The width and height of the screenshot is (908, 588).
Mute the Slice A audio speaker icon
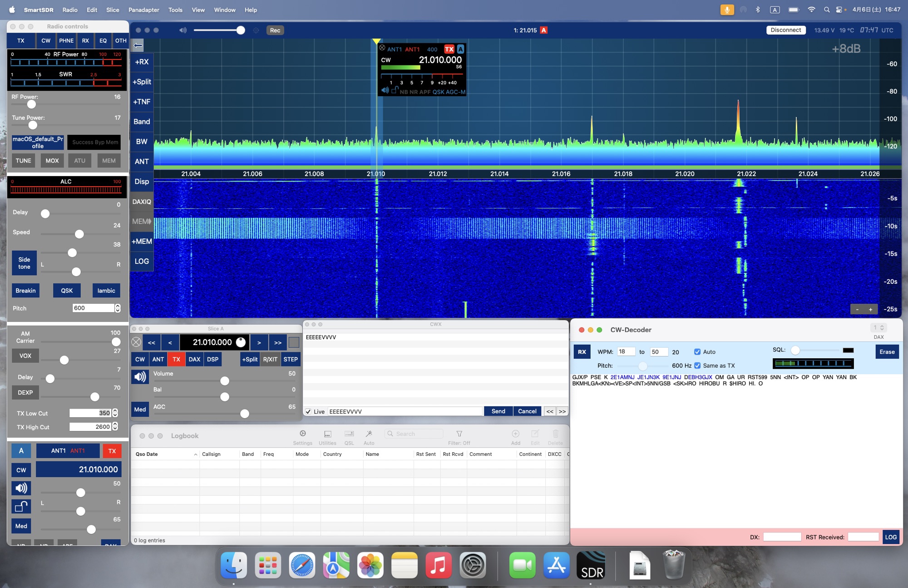(140, 376)
